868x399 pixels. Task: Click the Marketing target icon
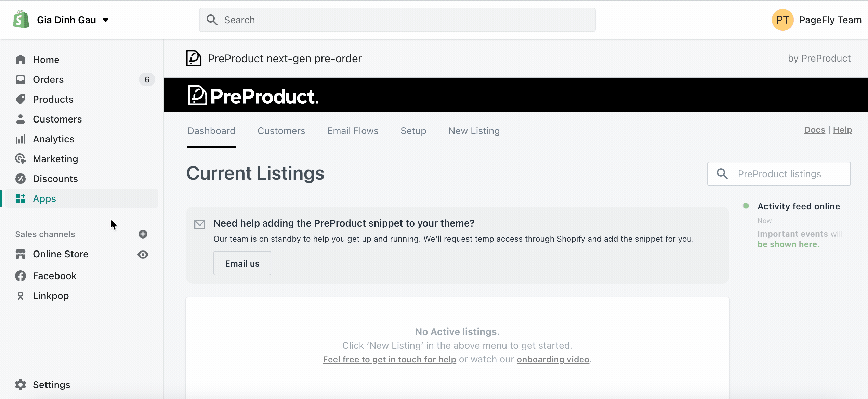(x=21, y=159)
